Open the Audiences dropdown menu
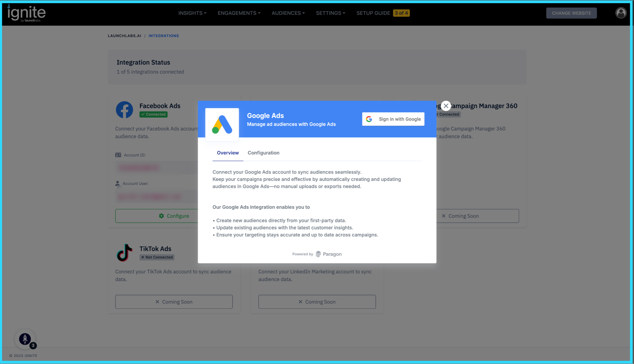The image size is (634, 364). tap(288, 13)
